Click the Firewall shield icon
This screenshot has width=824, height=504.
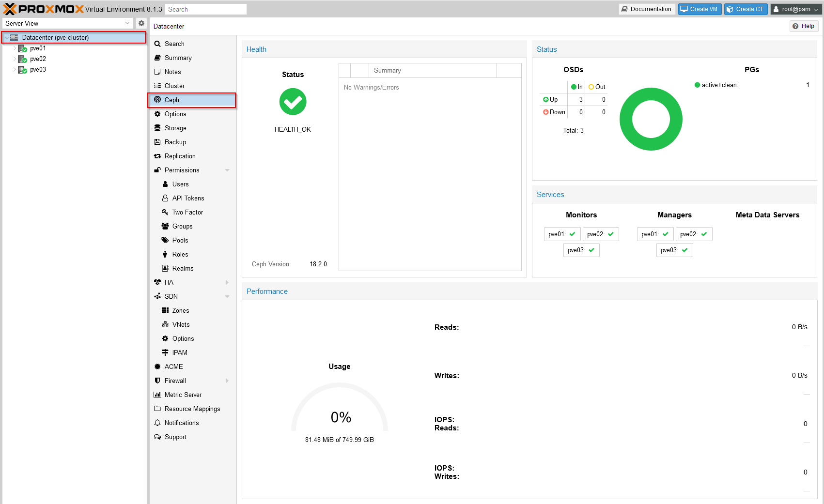click(157, 381)
